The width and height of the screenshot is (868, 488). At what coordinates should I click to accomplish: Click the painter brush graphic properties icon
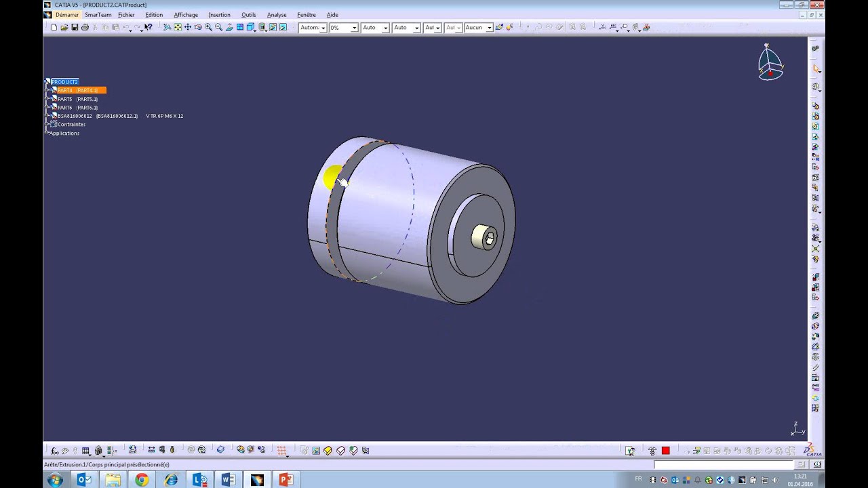click(499, 27)
